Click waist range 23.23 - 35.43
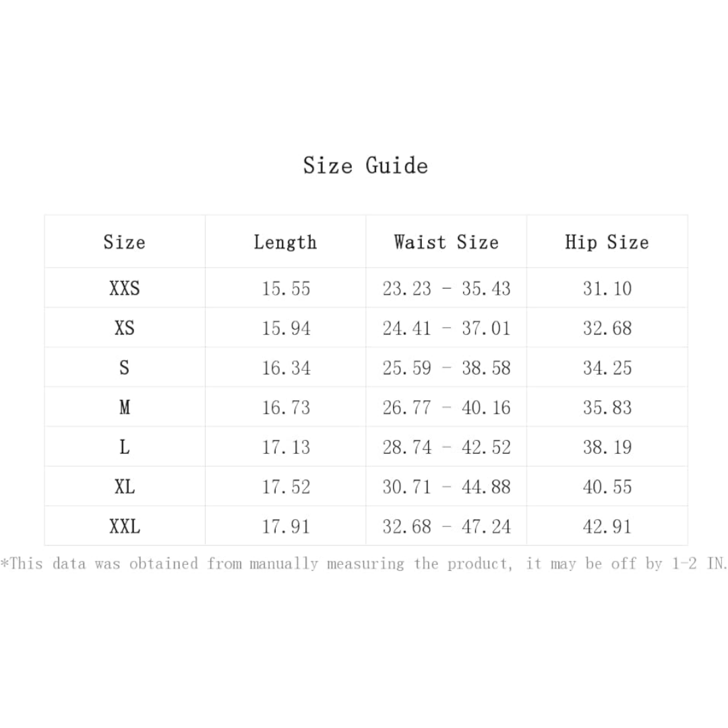The height and width of the screenshot is (728, 728). click(x=446, y=289)
